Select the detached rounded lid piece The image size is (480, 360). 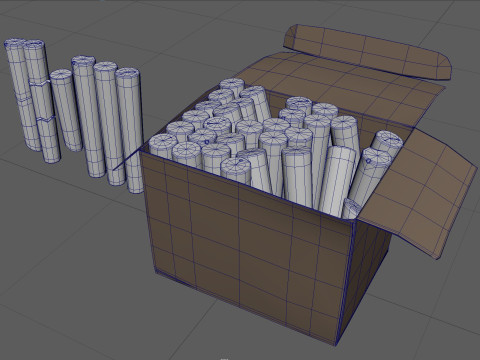point(367,52)
